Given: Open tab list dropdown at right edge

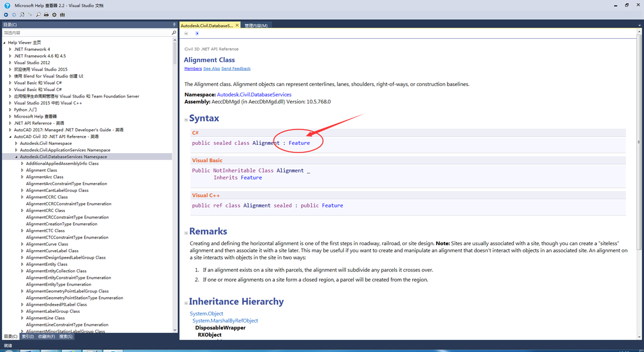Looking at the screenshot, I should [640, 25].
